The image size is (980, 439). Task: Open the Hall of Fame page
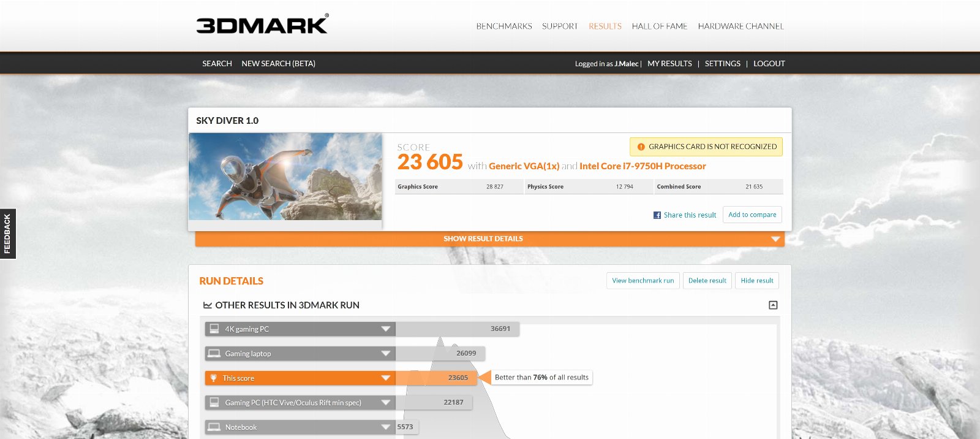click(660, 26)
